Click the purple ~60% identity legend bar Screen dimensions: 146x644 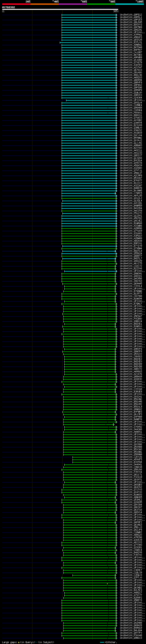(73, 4)
